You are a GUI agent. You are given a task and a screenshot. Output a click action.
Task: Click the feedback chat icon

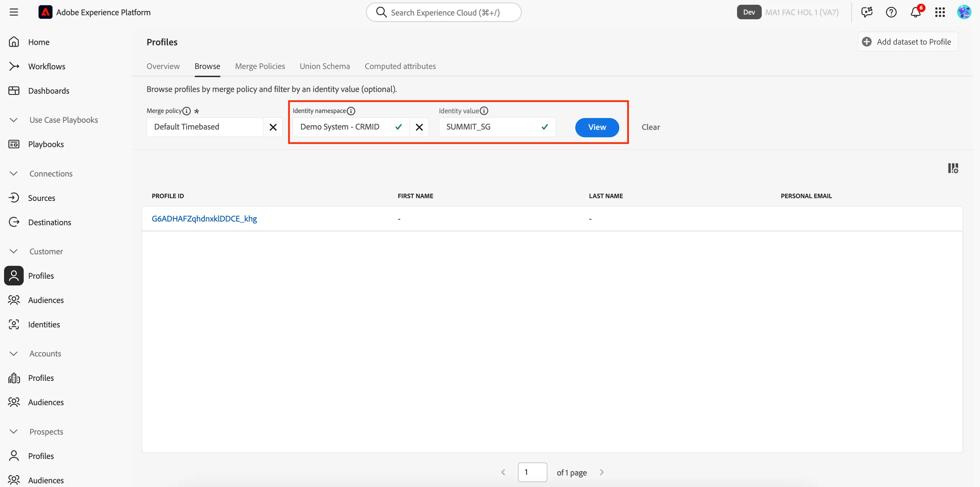point(867,12)
